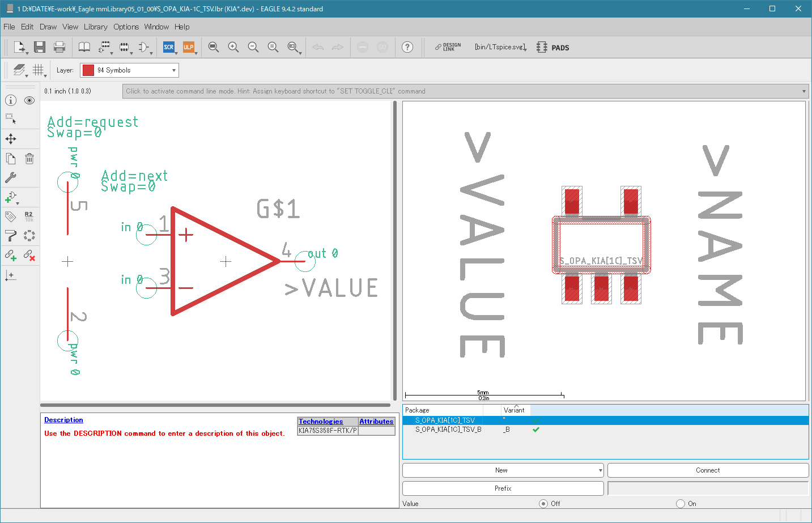Click the Help question mark icon
The image size is (812, 523).
pyautogui.click(x=407, y=47)
